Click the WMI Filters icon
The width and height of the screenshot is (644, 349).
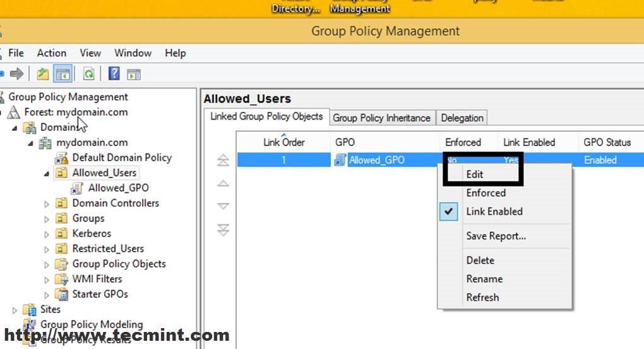pyautogui.click(x=61, y=279)
